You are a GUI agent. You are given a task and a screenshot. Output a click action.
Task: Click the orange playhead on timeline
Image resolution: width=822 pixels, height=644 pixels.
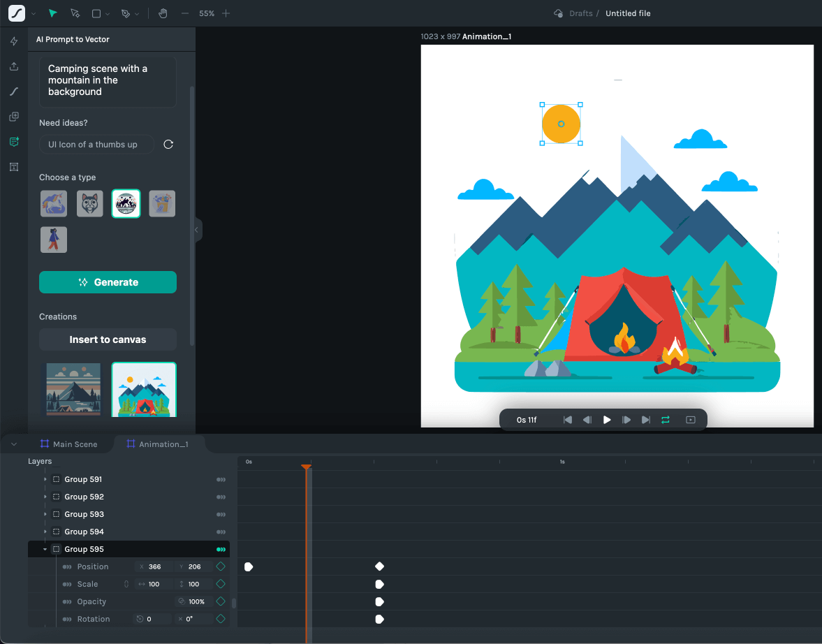pyautogui.click(x=306, y=467)
